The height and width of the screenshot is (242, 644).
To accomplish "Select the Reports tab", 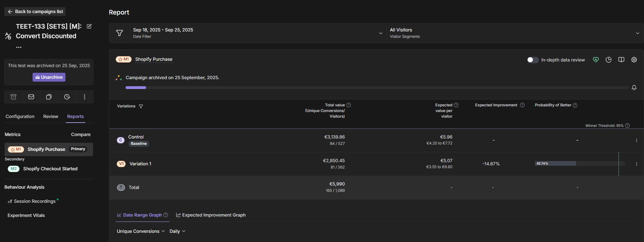I will pos(75,117).
